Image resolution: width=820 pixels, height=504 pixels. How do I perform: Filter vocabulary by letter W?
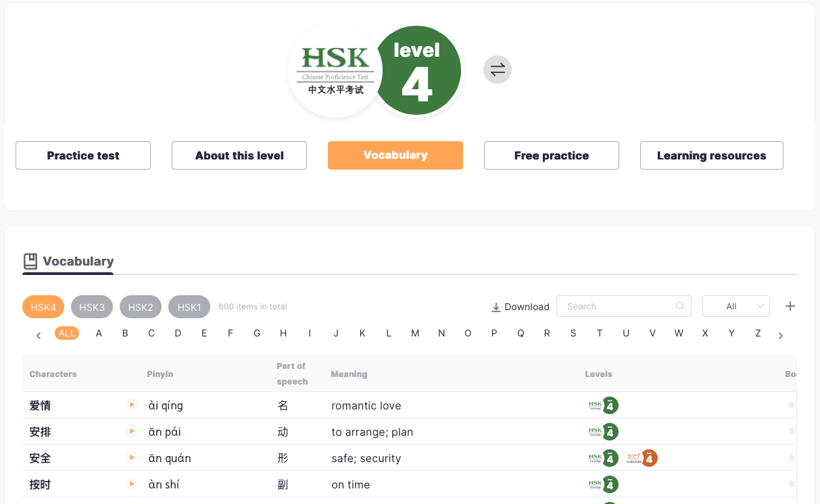[679, 333]
